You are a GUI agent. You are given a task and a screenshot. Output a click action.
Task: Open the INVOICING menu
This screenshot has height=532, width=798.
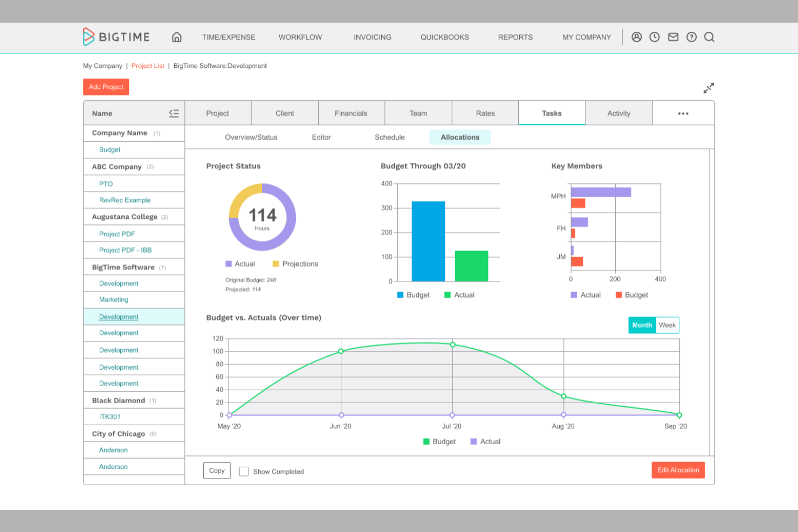373,37
